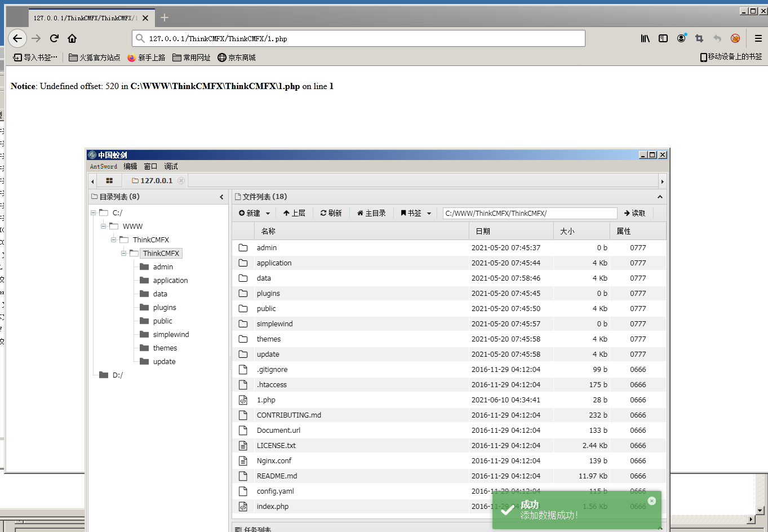Click the 读取 read button
This screenshot has width=768, height=532.
pos(634,213)
